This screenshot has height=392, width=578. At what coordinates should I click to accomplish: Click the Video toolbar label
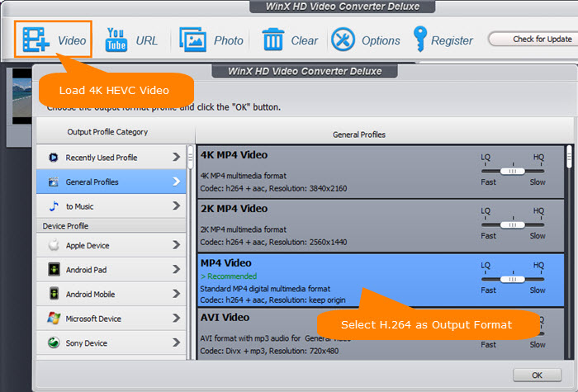[72, 40]
